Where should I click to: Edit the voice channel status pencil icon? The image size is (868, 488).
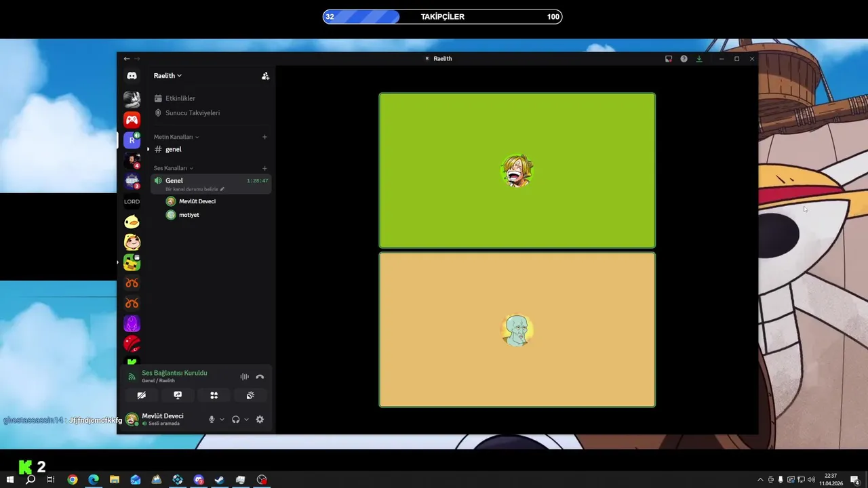pos(222,189)
